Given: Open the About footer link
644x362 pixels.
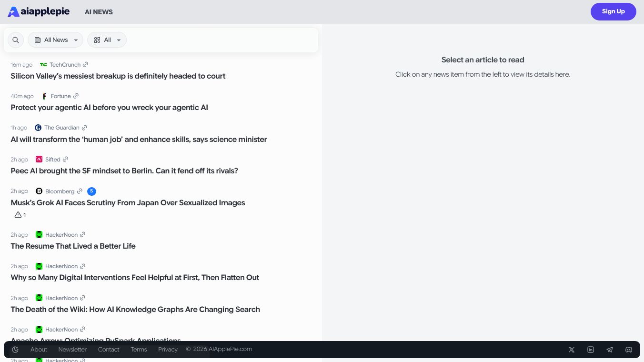Looking at the screenshot, I should click(39, 350).
